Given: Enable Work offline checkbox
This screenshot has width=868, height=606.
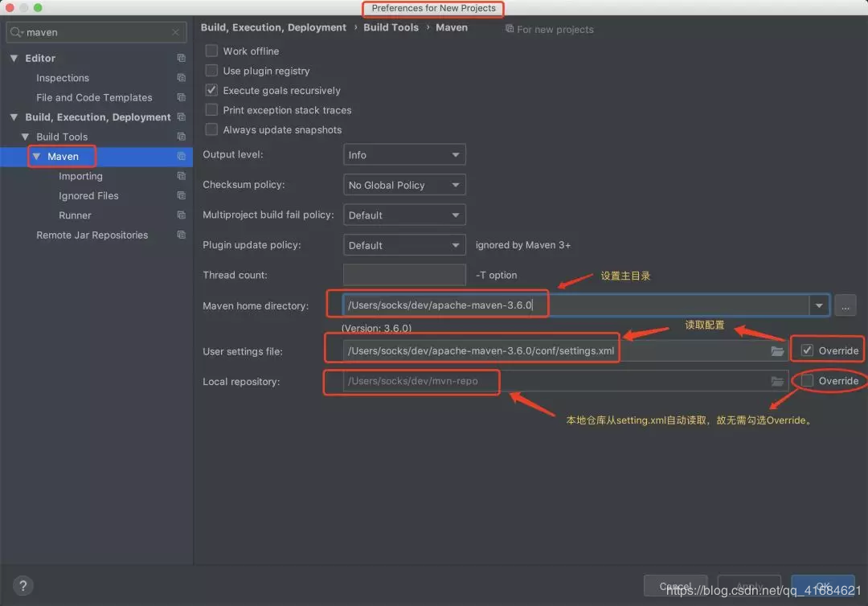Looking at the screenshot, I should tap(211, 51).
